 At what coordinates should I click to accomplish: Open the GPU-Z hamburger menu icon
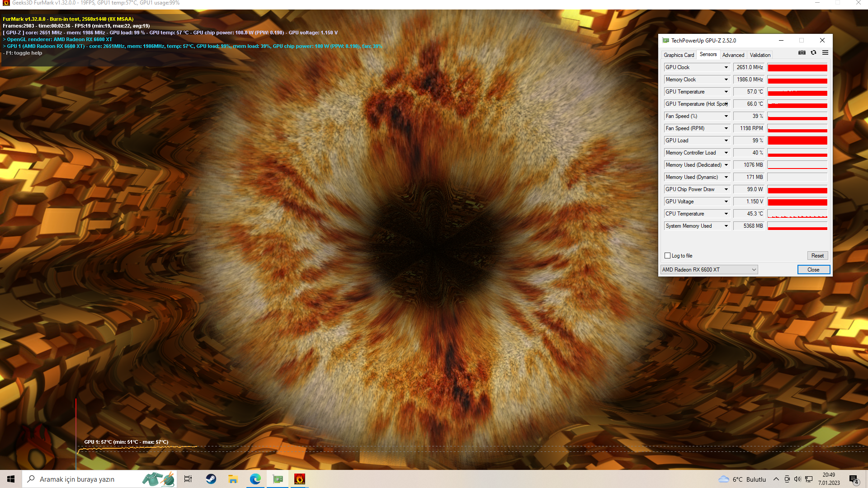[825, 53]
